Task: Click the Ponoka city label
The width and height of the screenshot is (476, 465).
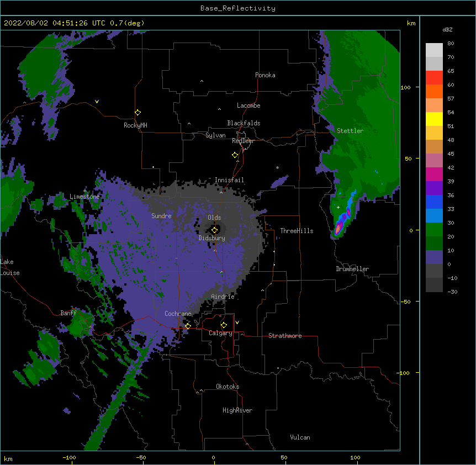Action: coord(265,75)
